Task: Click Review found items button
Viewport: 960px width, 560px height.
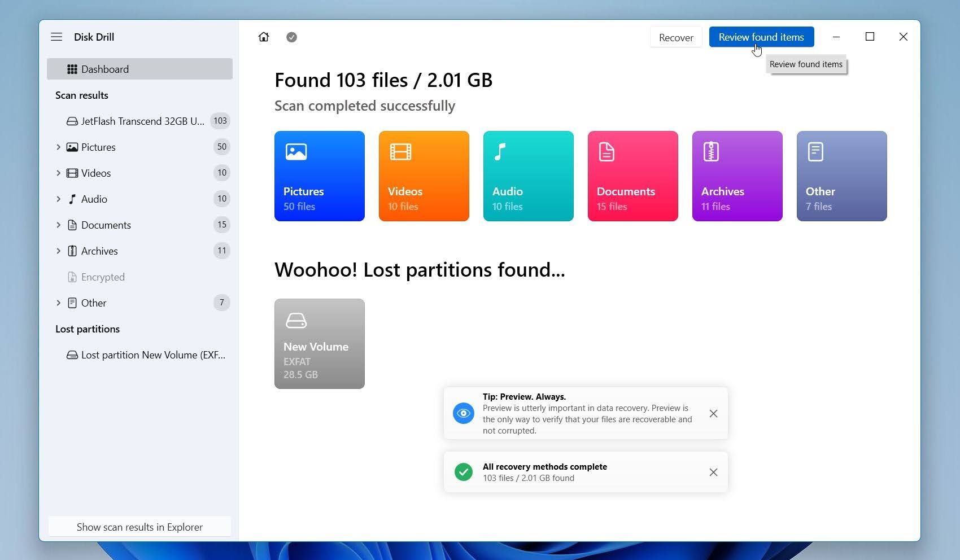Action: tap(761, 37)
